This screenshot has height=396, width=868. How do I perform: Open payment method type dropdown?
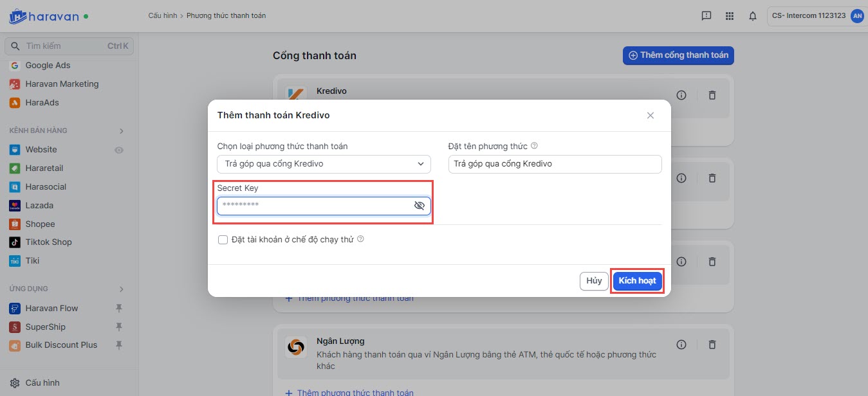pos(324,164)
